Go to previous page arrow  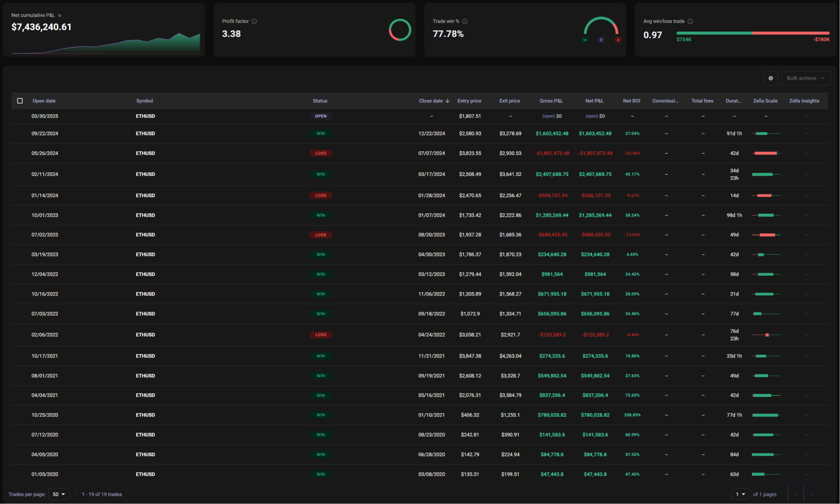[796, 494]
